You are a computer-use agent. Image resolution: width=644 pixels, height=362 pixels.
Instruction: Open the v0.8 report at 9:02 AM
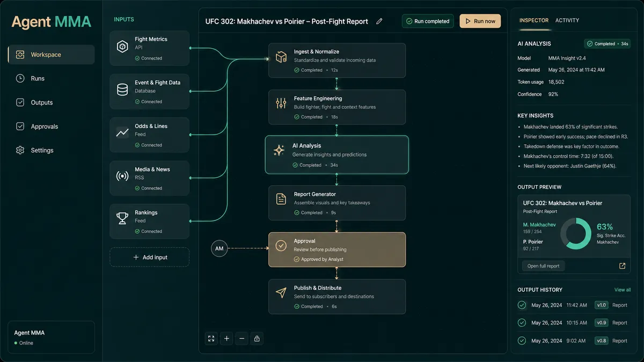[x=574, y=341]
